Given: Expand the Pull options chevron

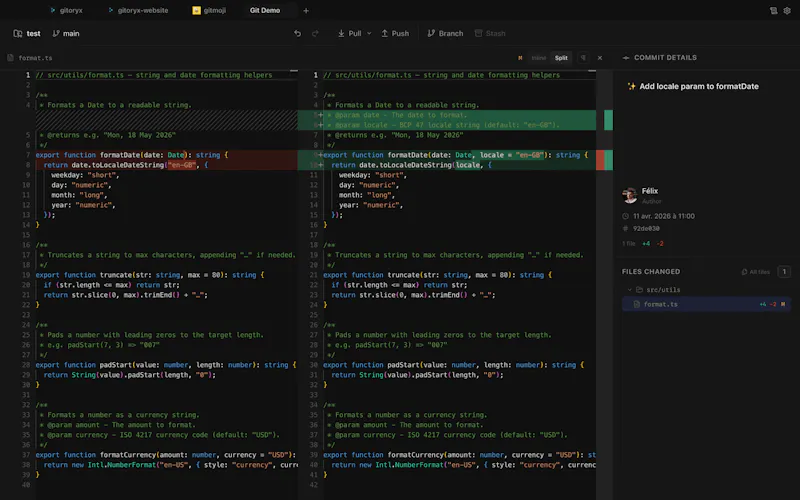Looking at the screenshot, I should pos(369,34).
